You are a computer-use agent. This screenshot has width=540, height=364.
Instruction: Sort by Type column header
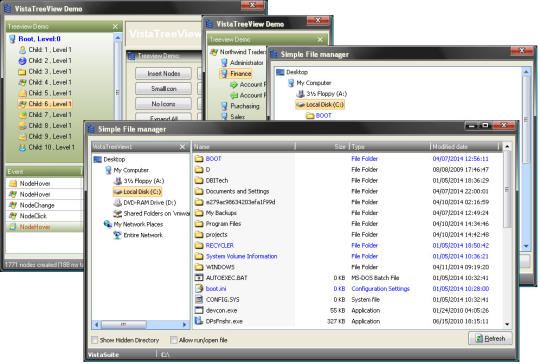click(390, 147)
